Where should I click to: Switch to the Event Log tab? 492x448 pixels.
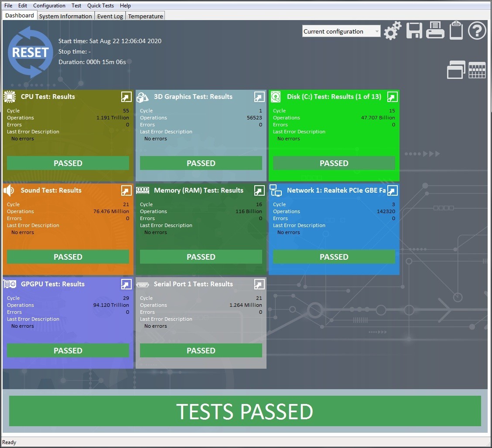click(x=110, y=16)
